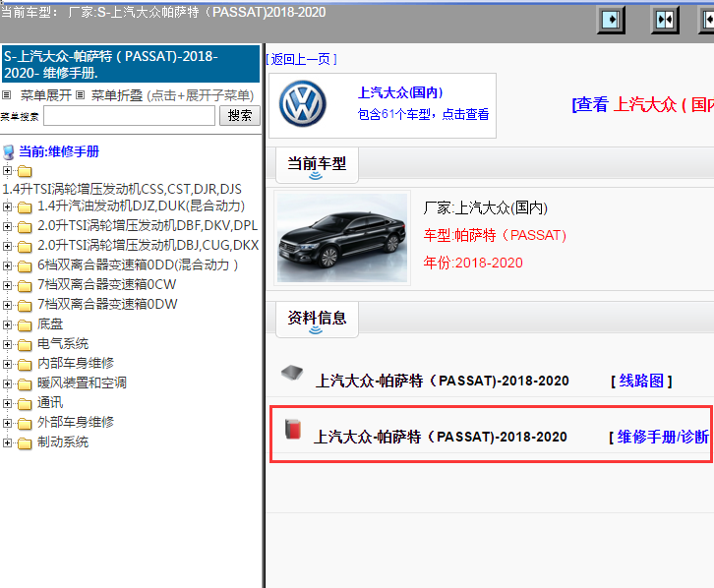Expand the 内部车身维修 node

click(7, 364)
